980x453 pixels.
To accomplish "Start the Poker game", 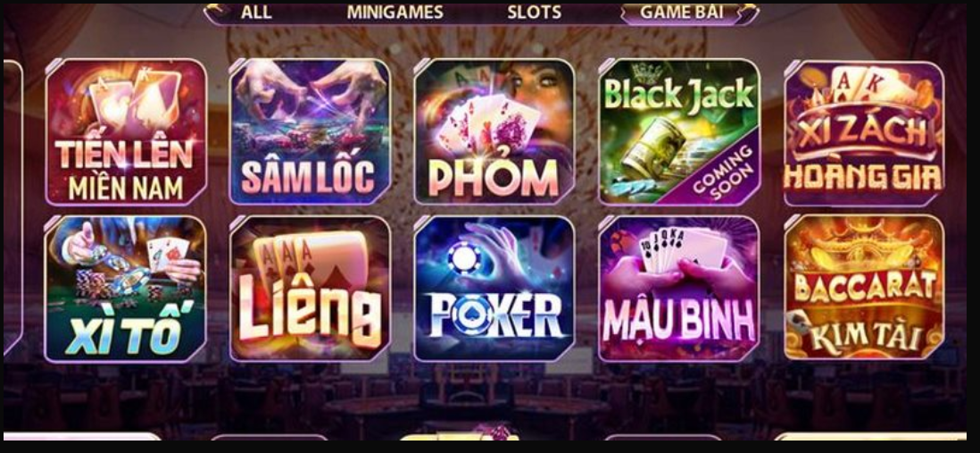I will point(494,289).
